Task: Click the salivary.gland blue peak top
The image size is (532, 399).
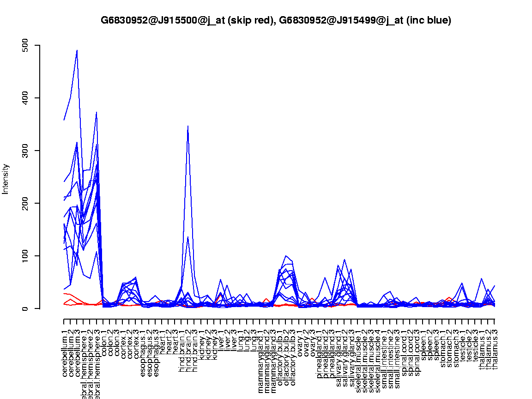Action: pos(345,260)
